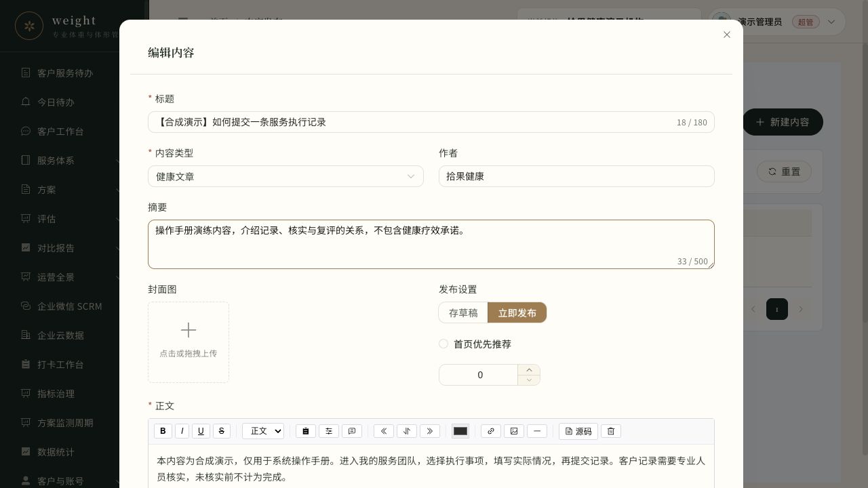Open 数据统计 in the sidebar
Screen dimensions: 868x488
coord(56,452)
